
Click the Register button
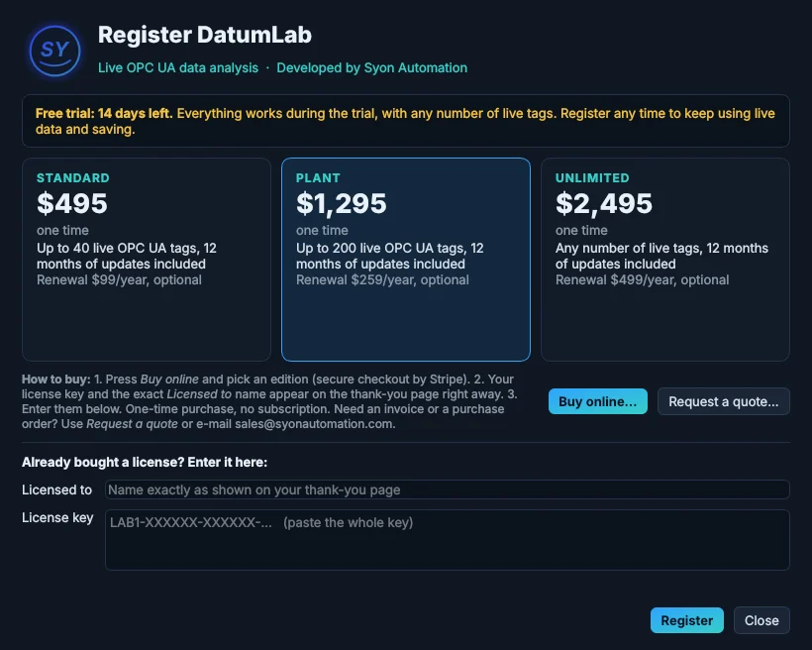(x=686, y=620)
